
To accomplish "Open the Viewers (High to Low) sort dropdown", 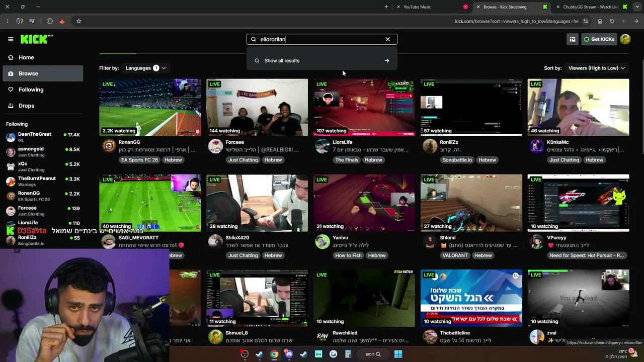I will point(597,68).
